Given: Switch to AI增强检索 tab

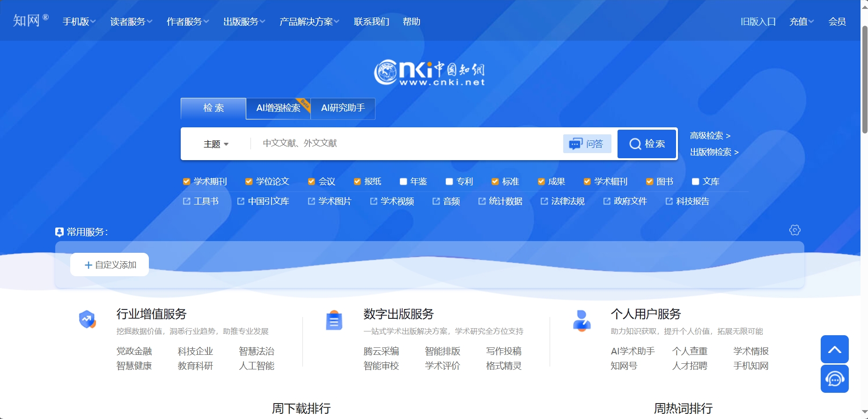Looking at the screenshot, I should (279, 108).
